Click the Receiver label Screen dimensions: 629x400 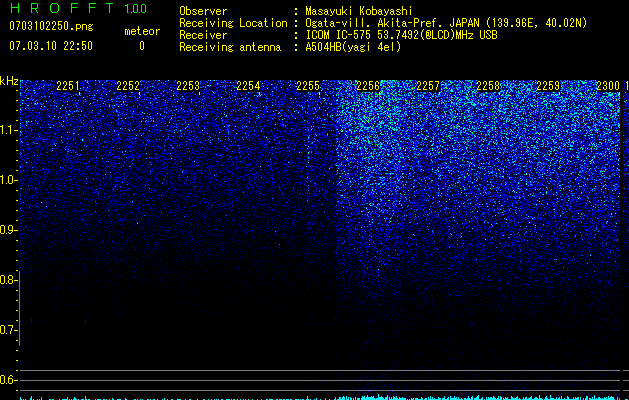coord(203,35)
